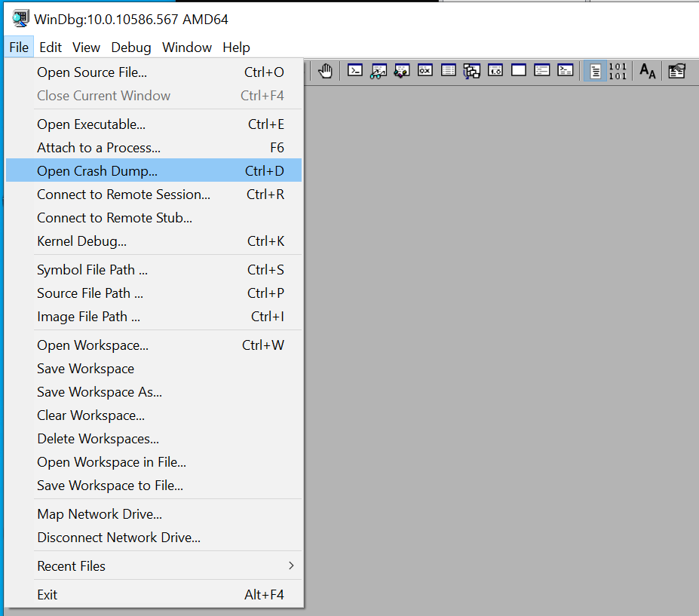The width and height of the screenshot is (699, 616).
Task: Open the Options toolbar icon
Action: [676, 71]
